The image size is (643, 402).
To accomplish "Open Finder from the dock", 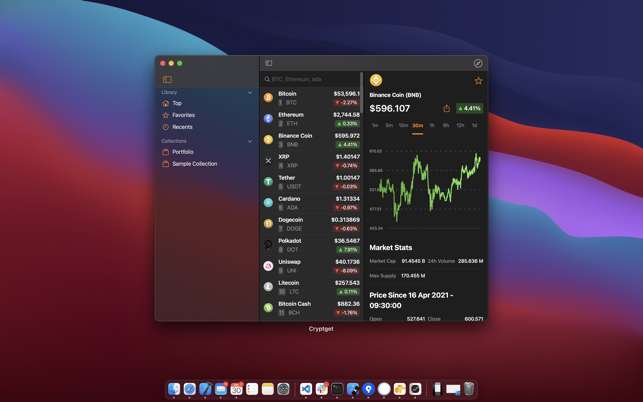I will click(x=174, y=388).
